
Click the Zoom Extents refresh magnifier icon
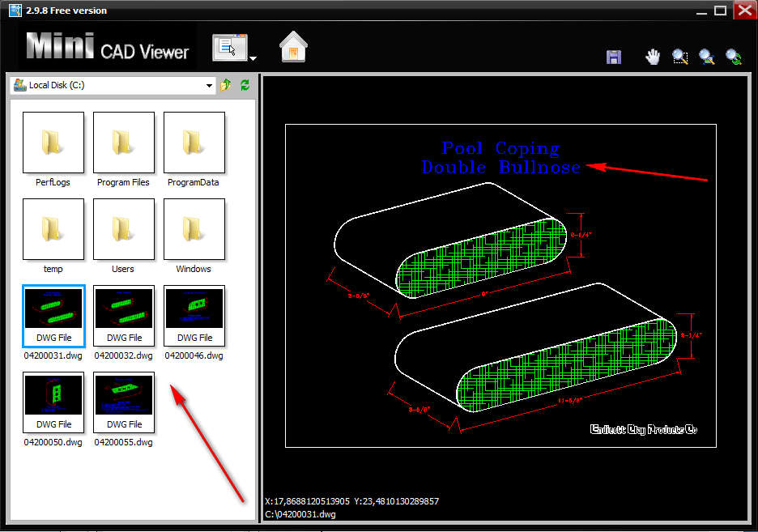(x=733, y=57)
